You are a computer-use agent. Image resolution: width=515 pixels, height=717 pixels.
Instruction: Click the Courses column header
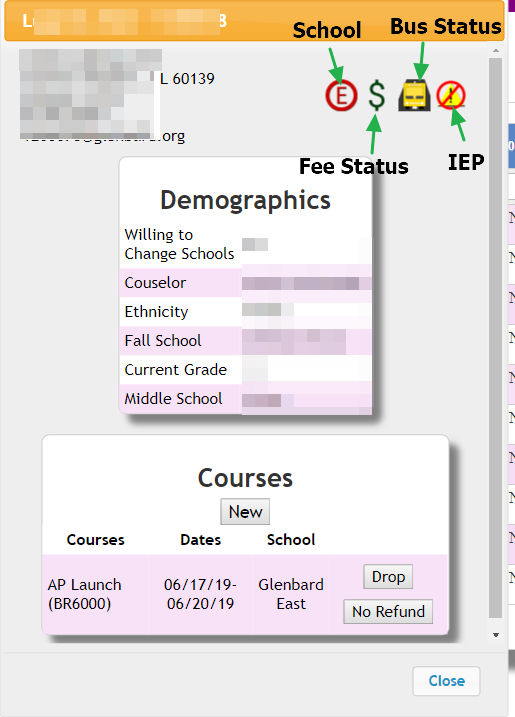point(95,540)
